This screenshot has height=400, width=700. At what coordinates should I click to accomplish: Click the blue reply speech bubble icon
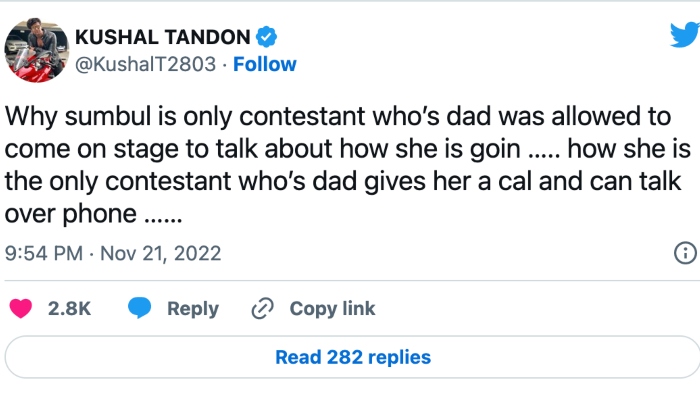[x=140, y=308]
